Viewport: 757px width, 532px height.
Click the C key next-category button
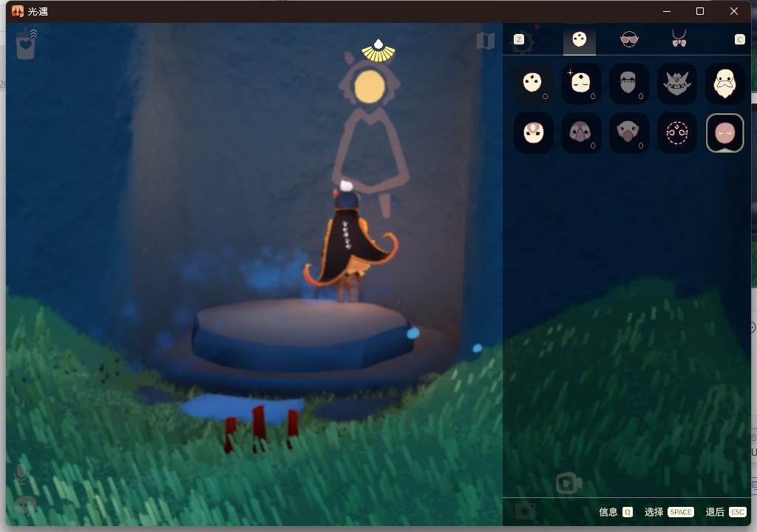[x=739, y=40]
